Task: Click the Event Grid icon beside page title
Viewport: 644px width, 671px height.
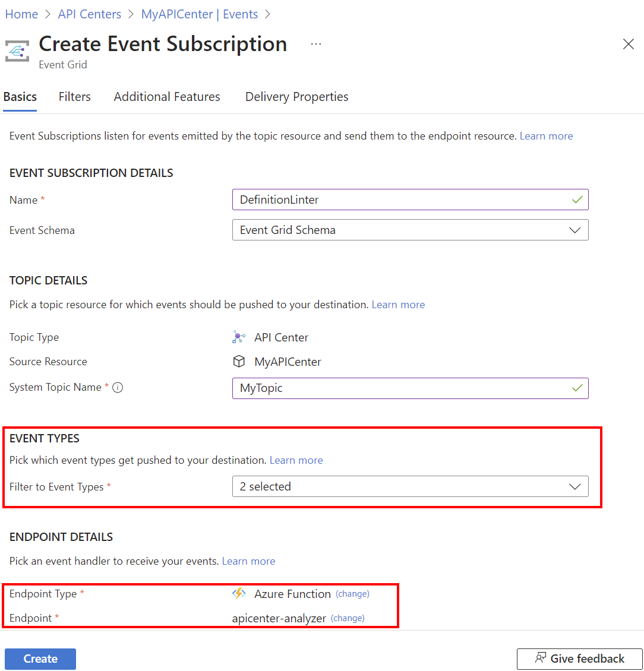Action: tap(18, 50)
